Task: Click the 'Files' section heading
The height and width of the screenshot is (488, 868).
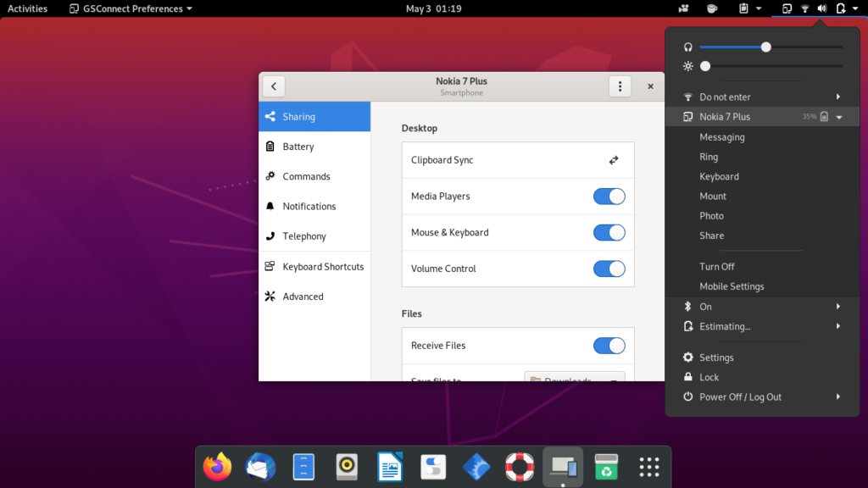Action: click(x=411, y=313)
